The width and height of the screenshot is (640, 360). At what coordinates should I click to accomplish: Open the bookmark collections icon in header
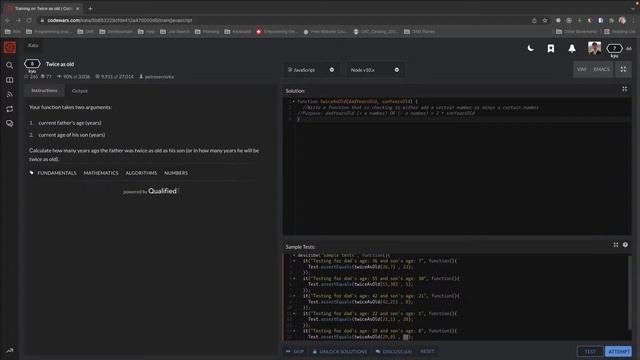tap(551, 49)
